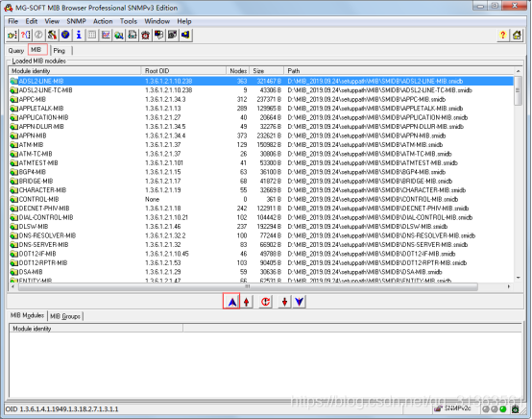The image size is (532, 419).
Task: Select the ADSL2-LINE-TC-MIB row
Action: pyautogui.click(x=261, y=90)
